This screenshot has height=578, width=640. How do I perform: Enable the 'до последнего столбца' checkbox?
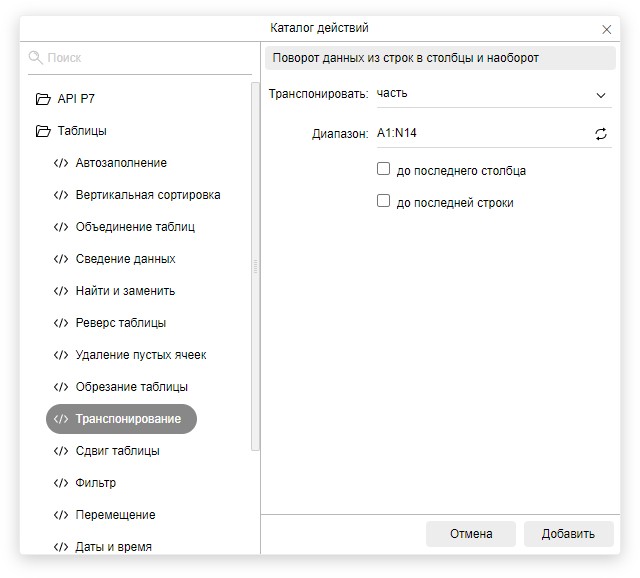click(383, 169)
